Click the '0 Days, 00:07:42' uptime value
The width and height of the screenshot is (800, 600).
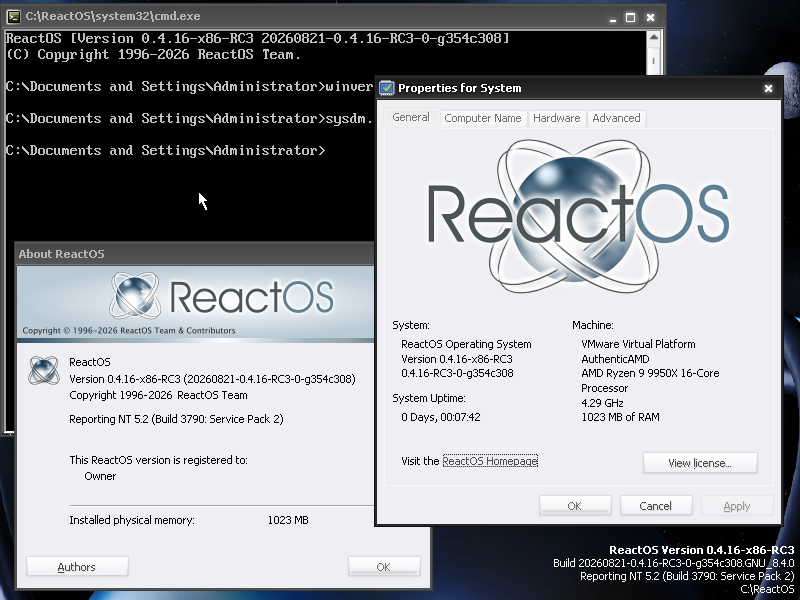point(441,417)
